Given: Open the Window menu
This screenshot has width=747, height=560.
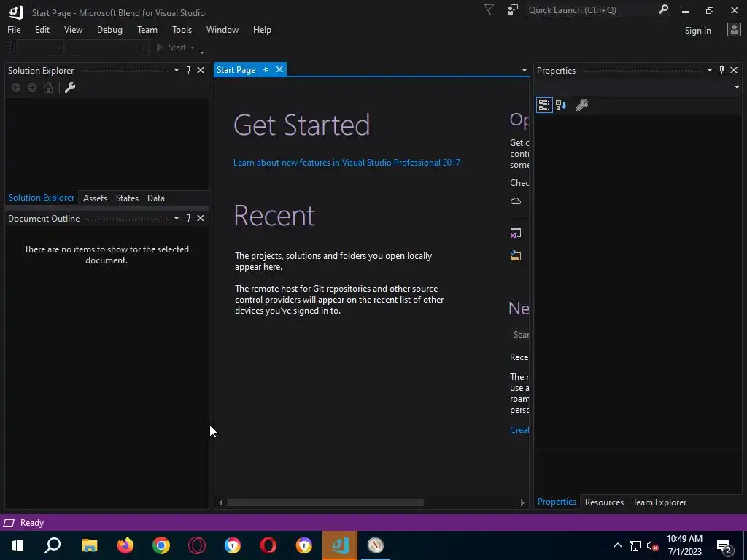Looking at the screenshot, I should coord(222,29).
